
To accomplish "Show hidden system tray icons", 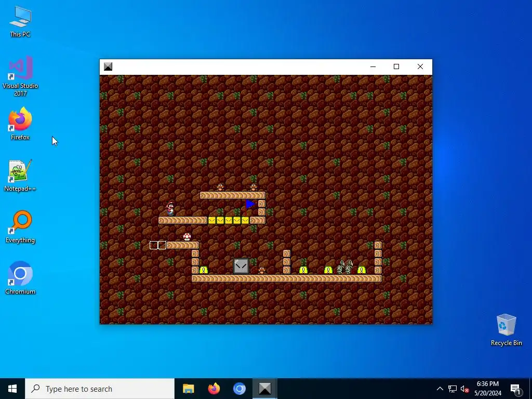I will coord(440,389).
